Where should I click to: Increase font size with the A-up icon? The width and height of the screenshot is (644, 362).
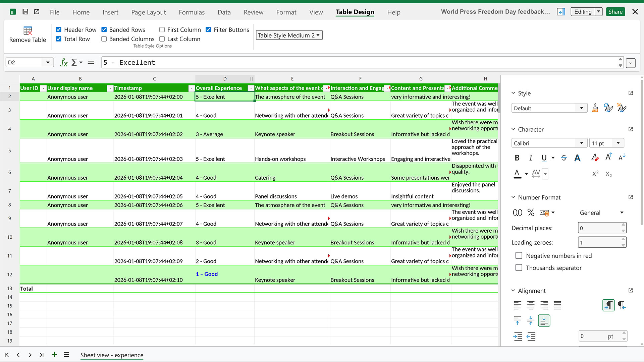(608, 157)
